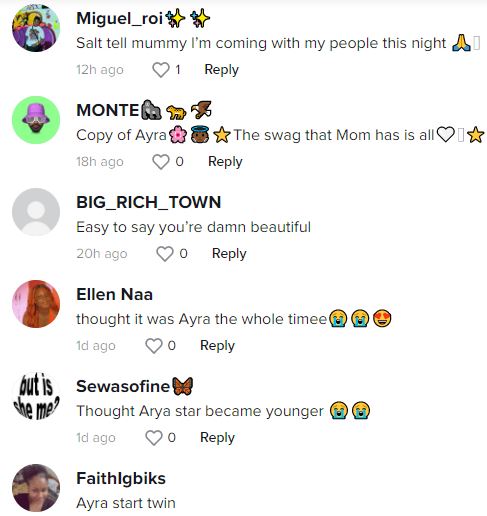The height and width of the screenshot is (516, 487).
Task: Reply to Miguel_roi's comment
Action: click(222, 70)
